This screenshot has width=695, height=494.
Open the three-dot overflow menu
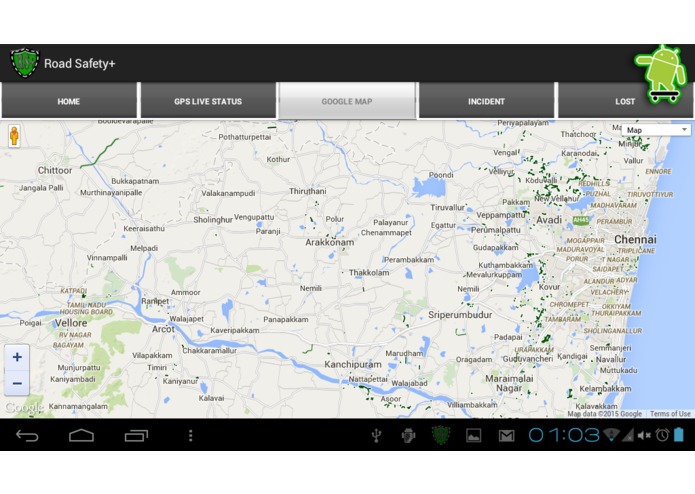coord(191,436)
